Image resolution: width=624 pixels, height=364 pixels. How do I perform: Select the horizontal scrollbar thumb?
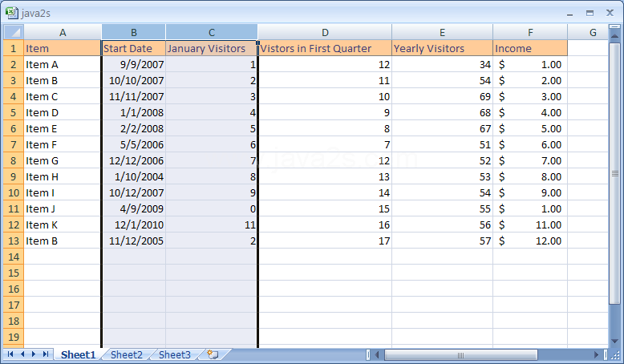coord(461,354)
